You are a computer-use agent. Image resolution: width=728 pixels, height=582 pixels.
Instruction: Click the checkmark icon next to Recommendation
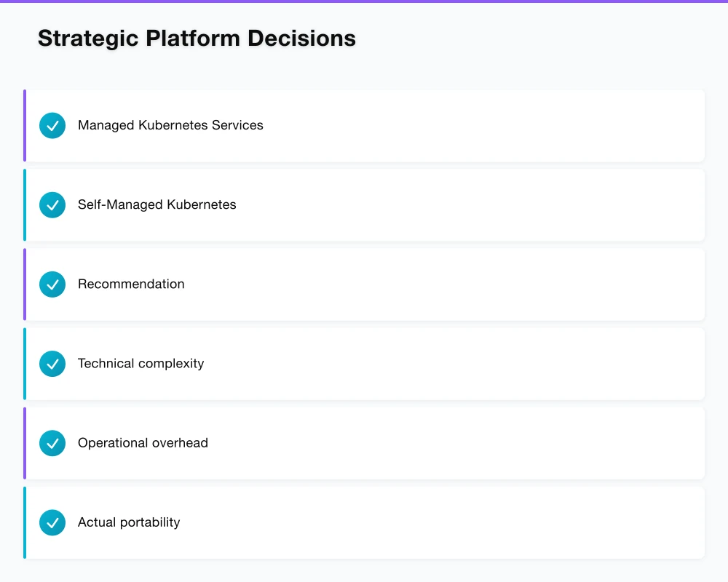click(x=52, y=284)
